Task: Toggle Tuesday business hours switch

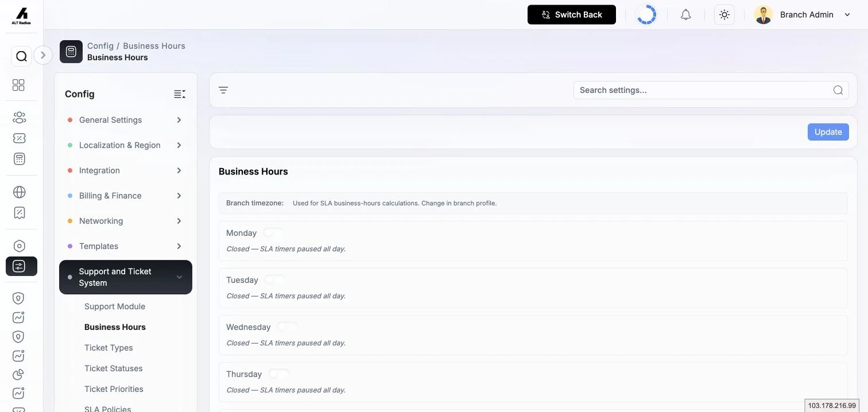Action: point(274,279)
